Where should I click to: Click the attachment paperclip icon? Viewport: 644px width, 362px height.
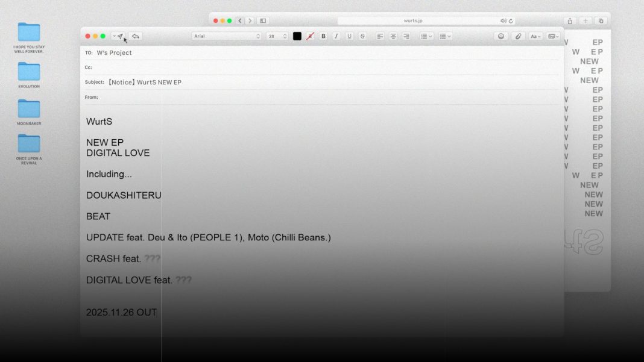[x=518, y=36]
